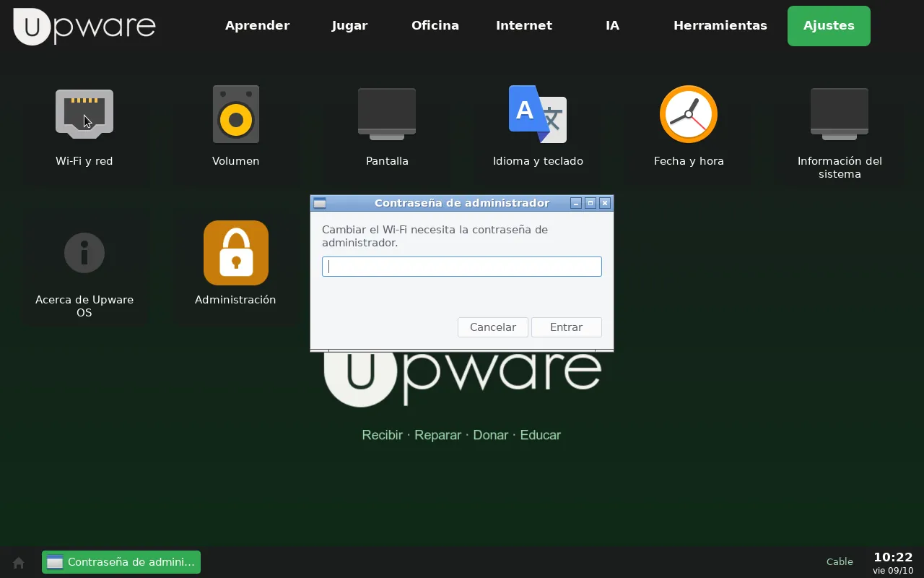Click the Contraseña de administrador title bar
The width and height of the screenshot is (924, 578).
[462, 203]
